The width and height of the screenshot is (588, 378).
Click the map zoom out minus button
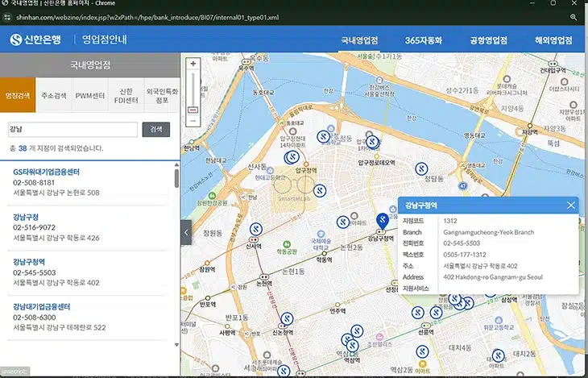[193, 121]
